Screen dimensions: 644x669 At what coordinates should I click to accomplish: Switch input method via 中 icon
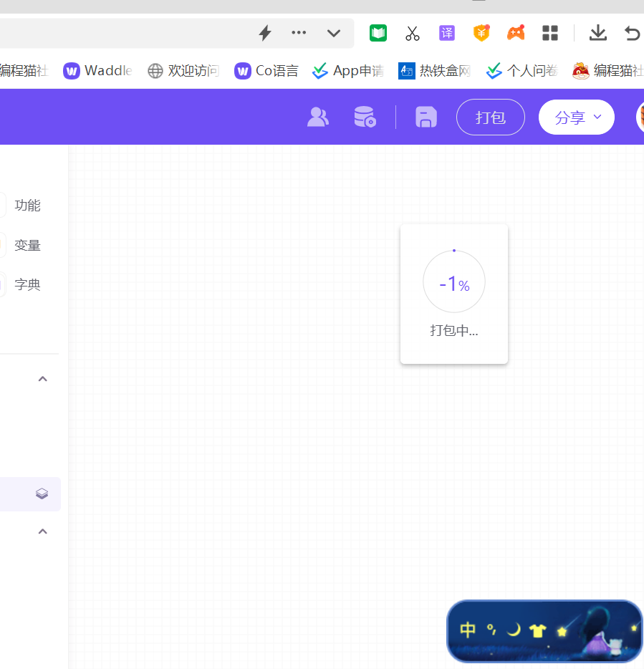point(468,630)
